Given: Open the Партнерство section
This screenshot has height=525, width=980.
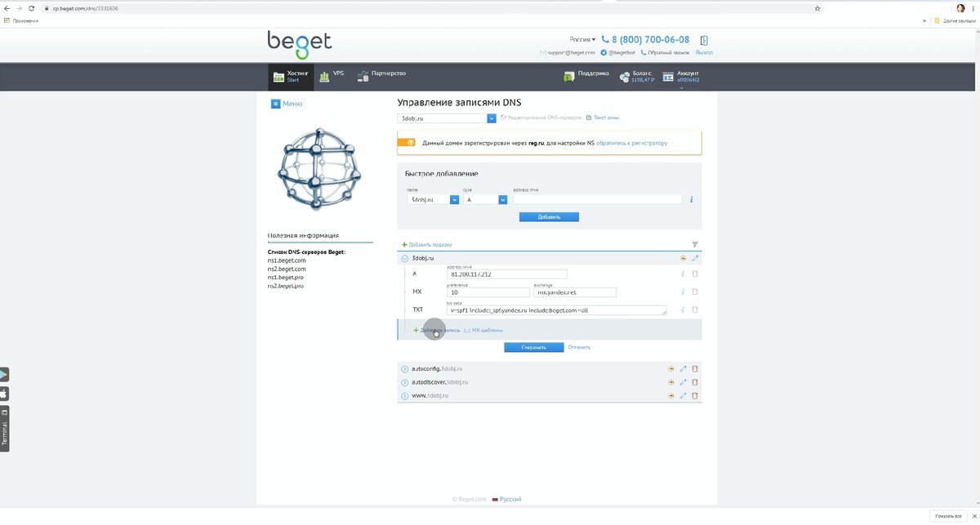Looking at the screenshot, I should tap(381, 74).
